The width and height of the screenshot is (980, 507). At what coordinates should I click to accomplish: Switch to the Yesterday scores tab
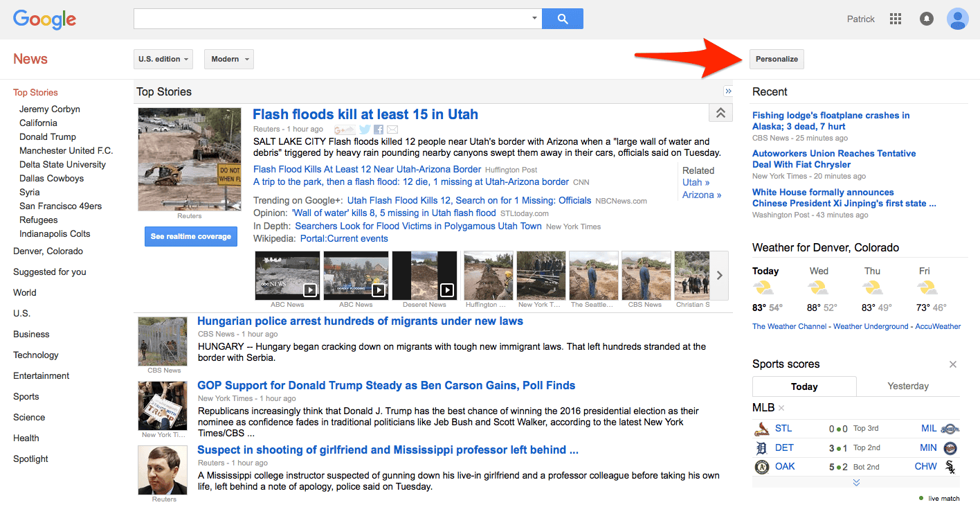[x=908, y=386]
